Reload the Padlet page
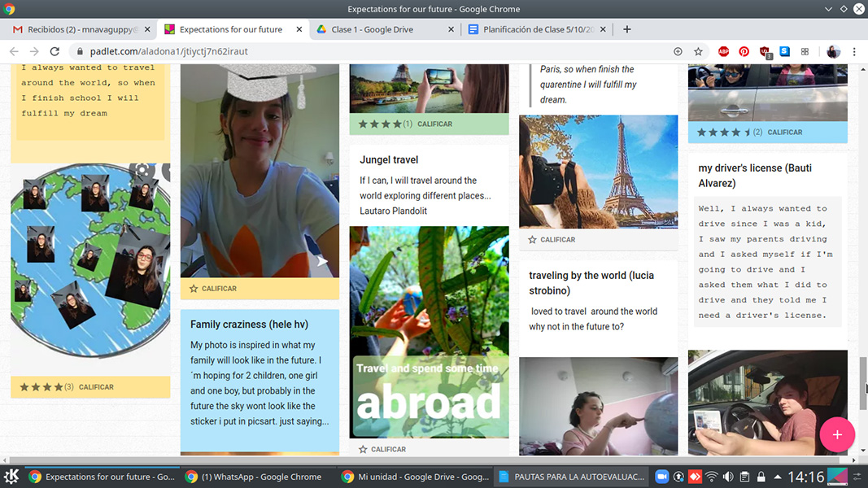The image size is (868, 488). (55, 51)
